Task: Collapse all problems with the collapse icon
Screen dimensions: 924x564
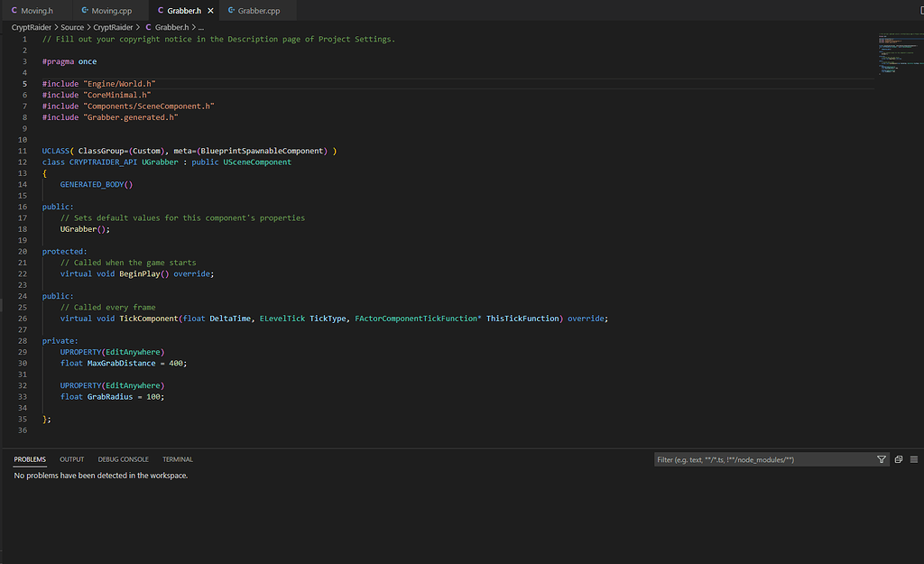Action: pyautogui.click(x=899, y=459)
